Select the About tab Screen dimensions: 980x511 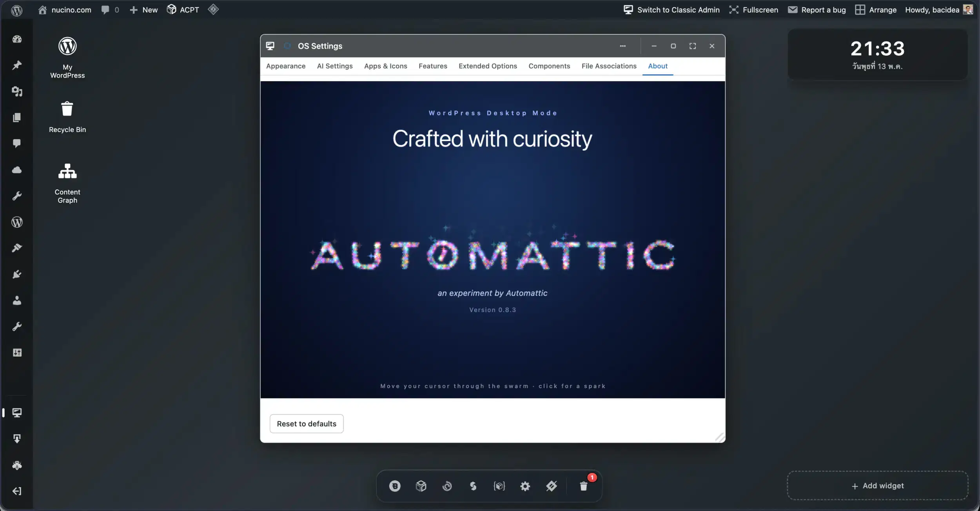tap(658, 66)
